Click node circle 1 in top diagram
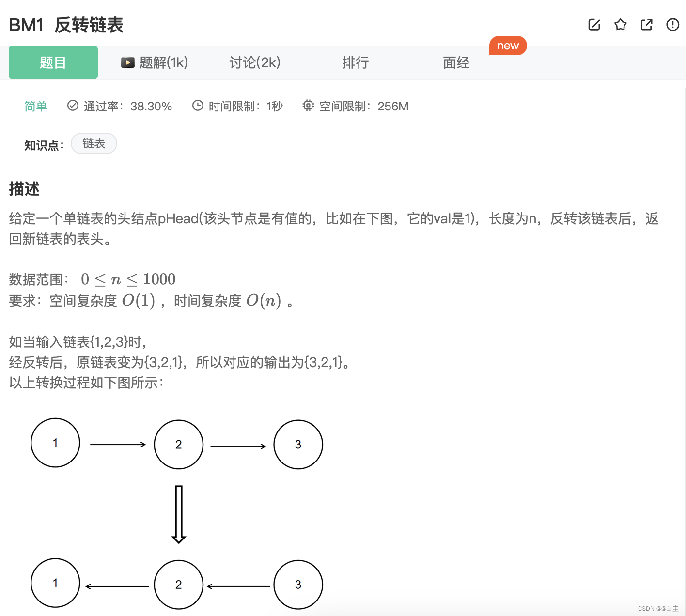Screen dimensions: 686x616 coord(55,443)
